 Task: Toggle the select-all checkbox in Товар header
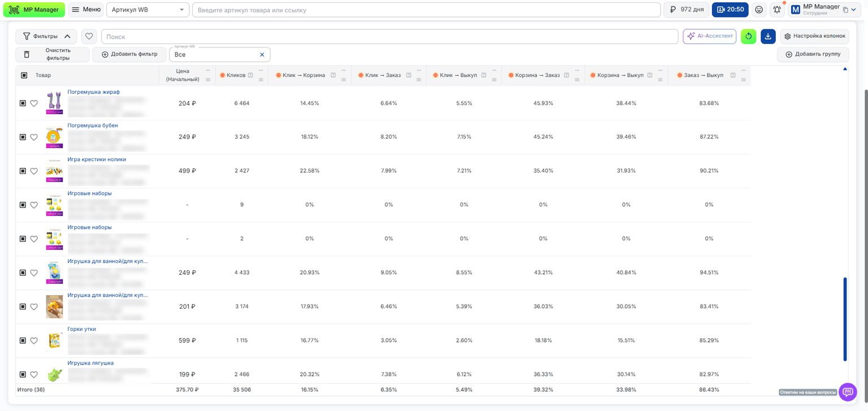[x=24, y=75]
